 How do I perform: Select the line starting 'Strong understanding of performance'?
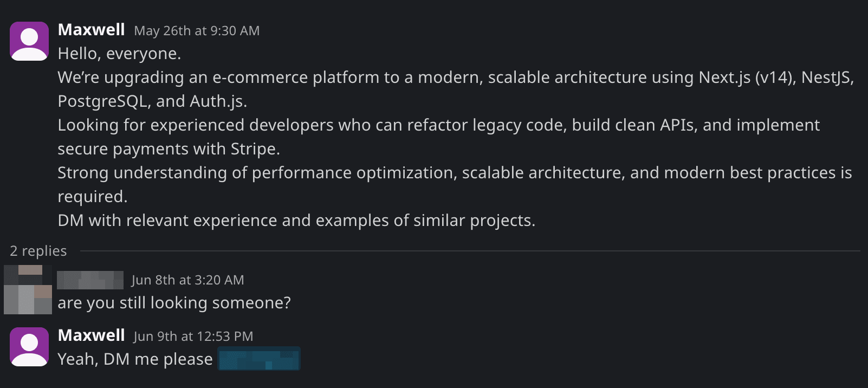pyautogui.click(x=455, y=173)
